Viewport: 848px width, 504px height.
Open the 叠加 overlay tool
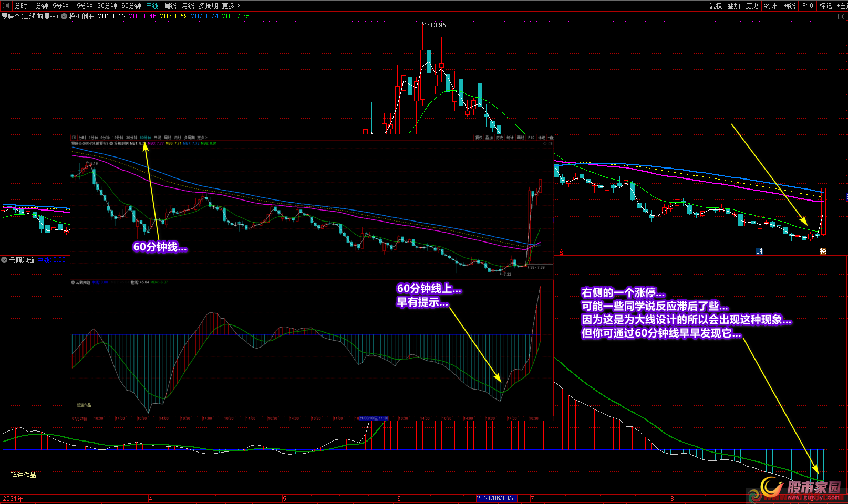(733, 6)
